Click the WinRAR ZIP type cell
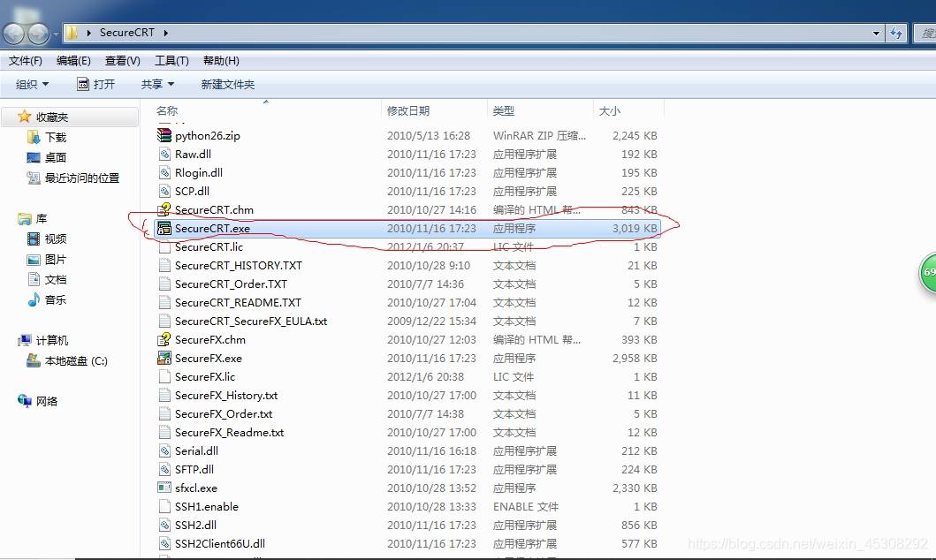 539,136
